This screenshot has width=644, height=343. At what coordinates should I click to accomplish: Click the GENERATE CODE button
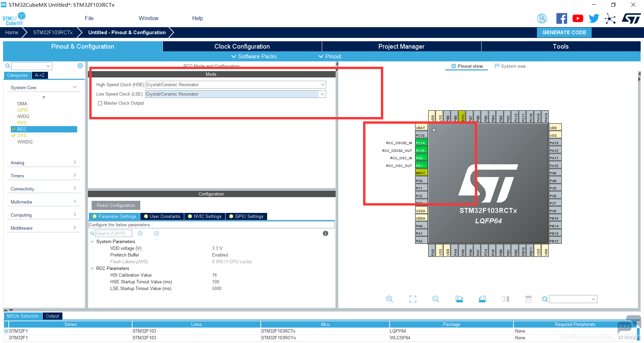click(x=564, y=33)
